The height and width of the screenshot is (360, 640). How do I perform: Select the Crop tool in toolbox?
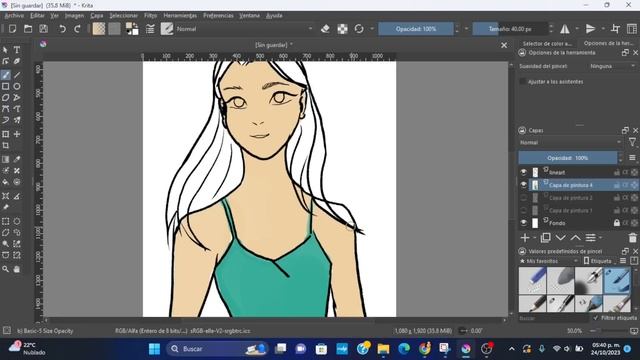(x=6, y=146)
